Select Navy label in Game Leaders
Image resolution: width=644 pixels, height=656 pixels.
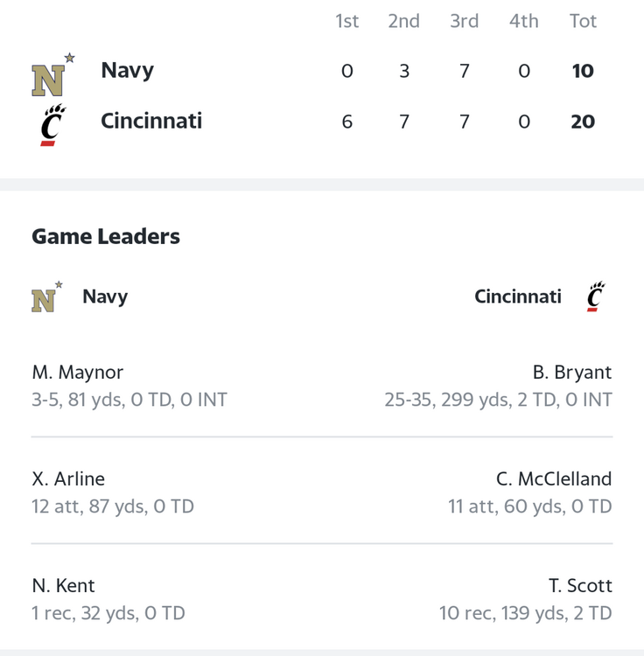tap(105, 297)
